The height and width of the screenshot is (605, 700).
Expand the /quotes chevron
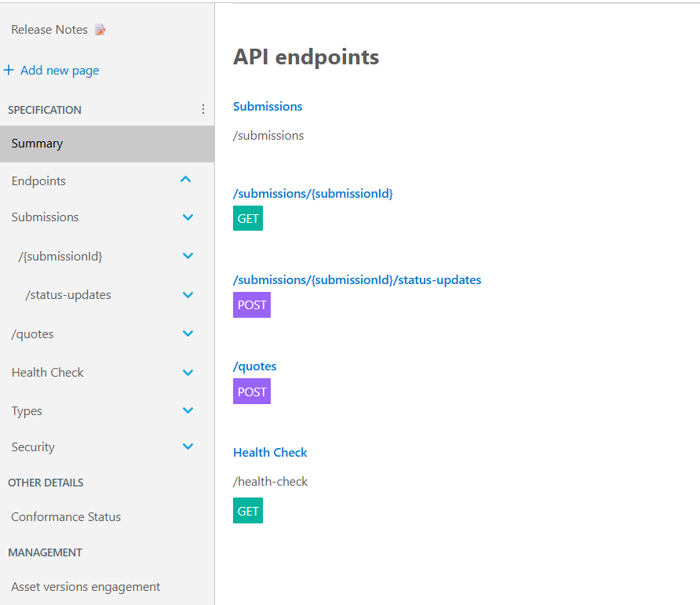point(187,333)
